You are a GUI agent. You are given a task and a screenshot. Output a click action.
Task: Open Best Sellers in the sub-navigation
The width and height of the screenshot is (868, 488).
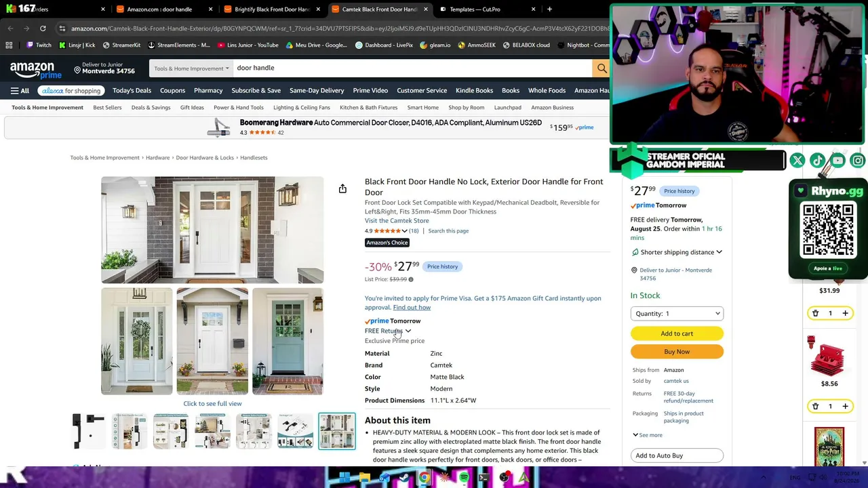(x=107, y=108)
